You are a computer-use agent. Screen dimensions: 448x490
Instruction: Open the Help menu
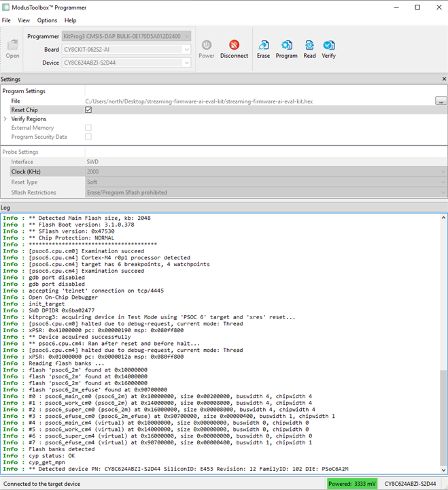click(70, 20)
